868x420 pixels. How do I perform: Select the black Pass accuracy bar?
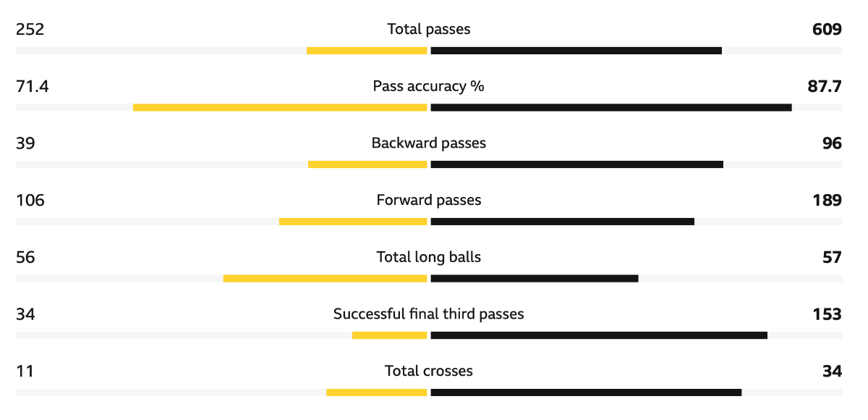(x=611, y=107)
